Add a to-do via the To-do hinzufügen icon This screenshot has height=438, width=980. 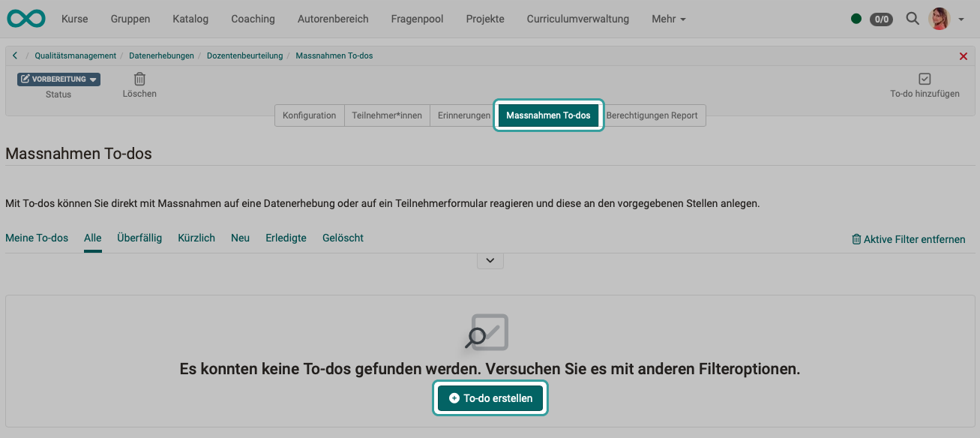(925, 77)
